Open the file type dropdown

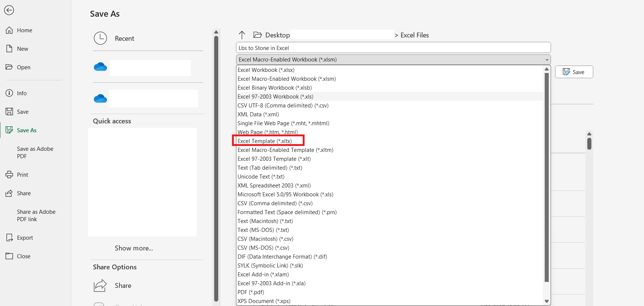[393, 60]
